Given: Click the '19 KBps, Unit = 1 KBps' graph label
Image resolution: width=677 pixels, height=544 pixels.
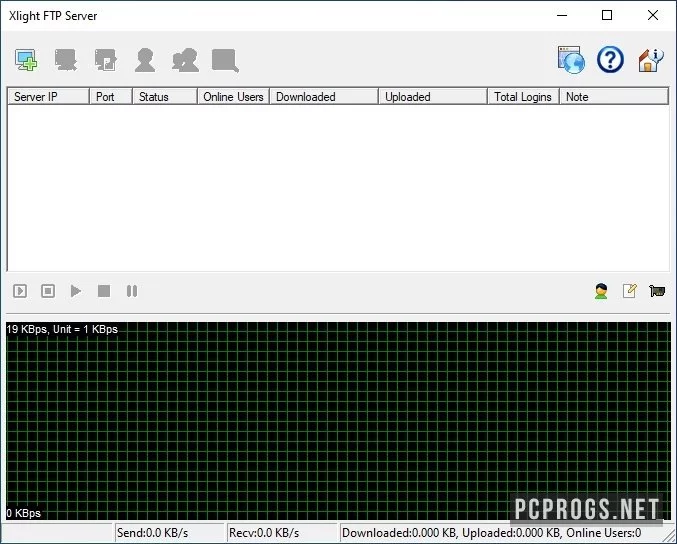Looking at the screenshot, I should [62, 329].
